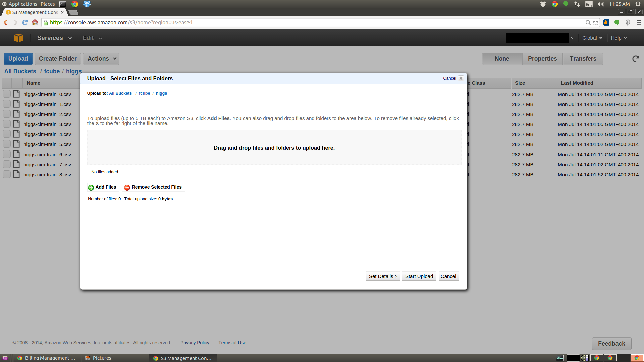Open the Help dropdown
Screen dimensions: 644x362
pos(619,38)
